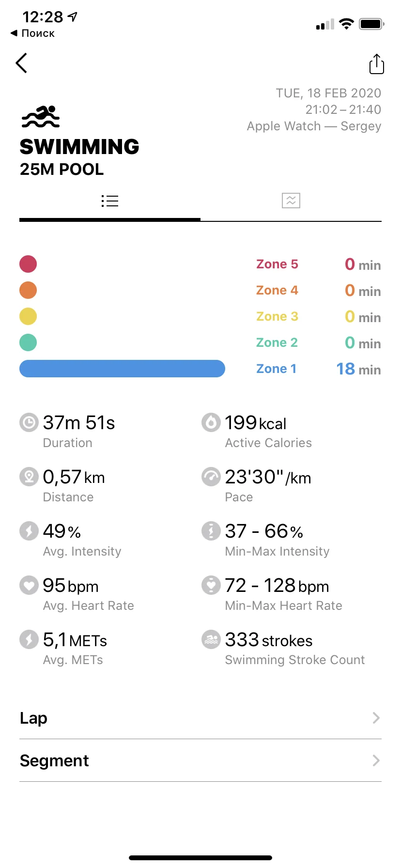Tap the share export icon

point(376,64)
